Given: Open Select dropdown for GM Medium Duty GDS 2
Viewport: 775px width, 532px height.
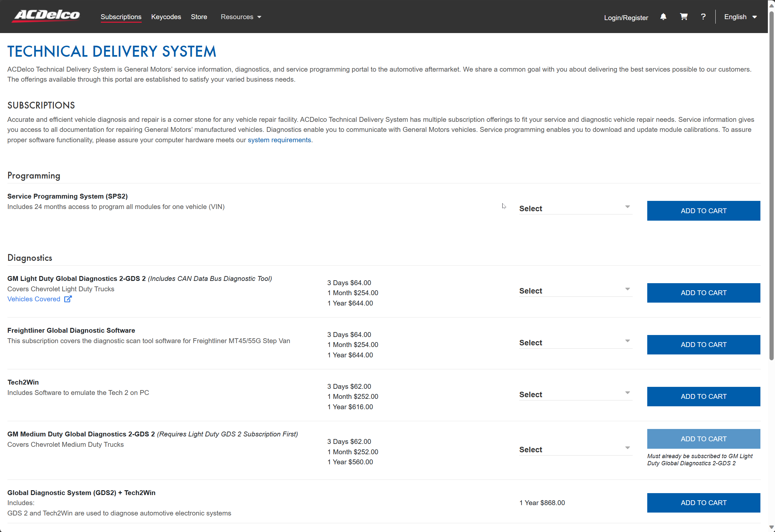Looking at the screenshot, I should (575, 449).
